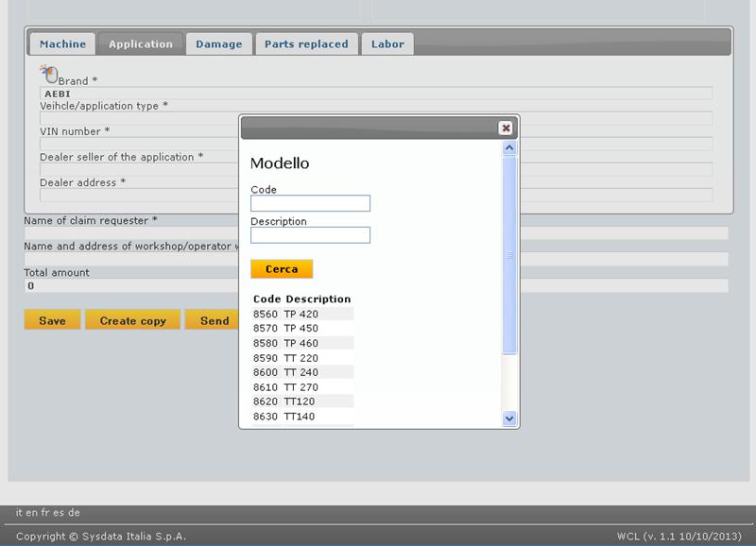Click the dialog scrollbar down arrow
756x546 pixels.
pos(509,418)
